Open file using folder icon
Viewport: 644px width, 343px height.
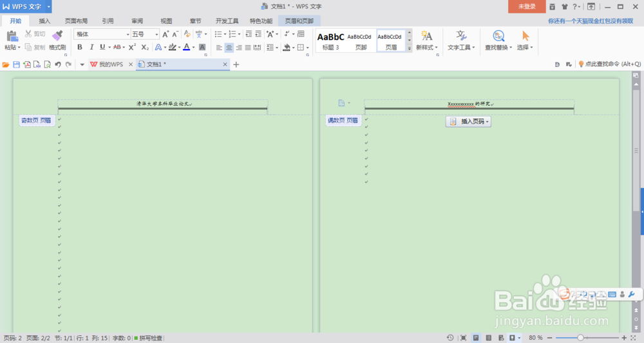click(6, 64)
